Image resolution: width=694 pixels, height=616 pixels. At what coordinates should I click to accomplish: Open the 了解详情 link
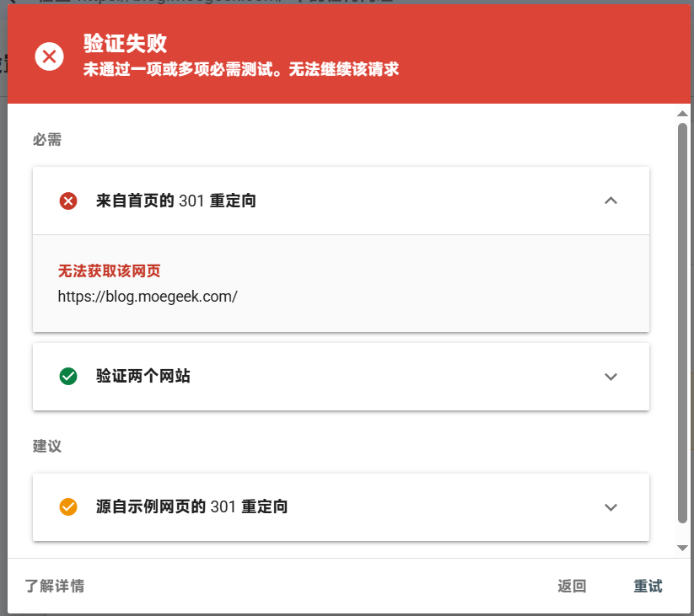[55, 586]
